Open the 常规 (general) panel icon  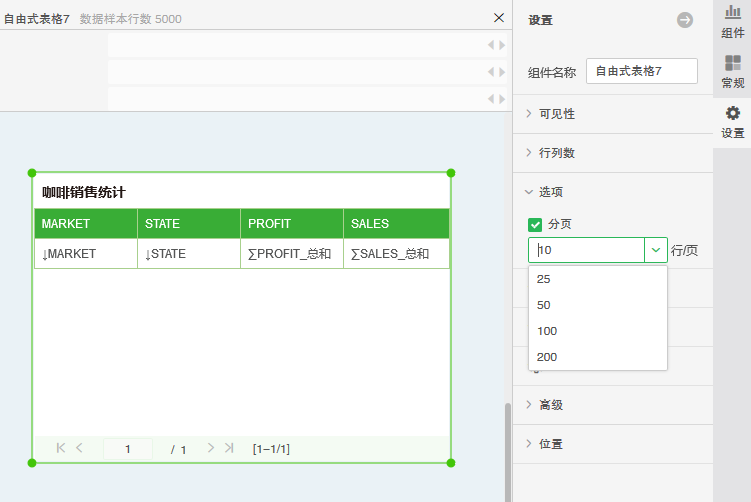pos(732,71)
